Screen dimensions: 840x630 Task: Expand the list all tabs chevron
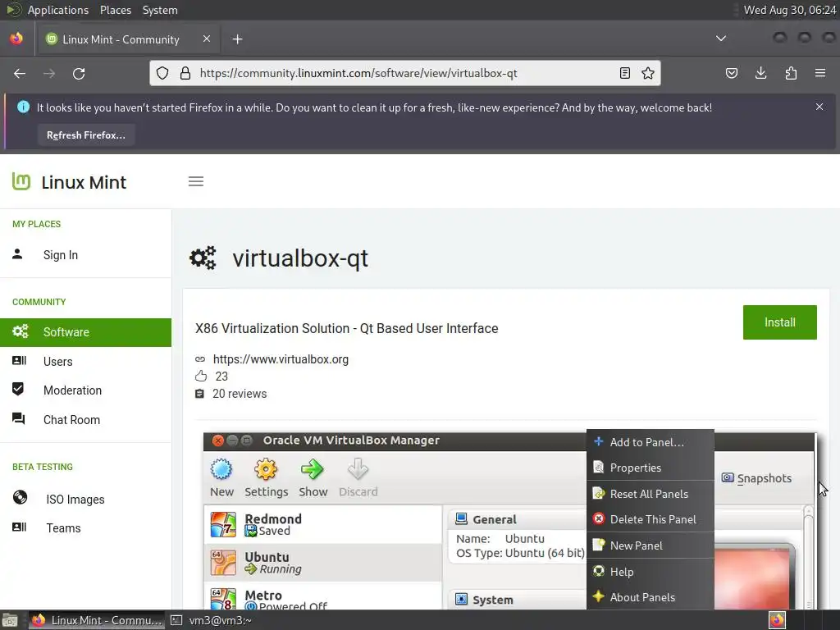pos(721,39)
